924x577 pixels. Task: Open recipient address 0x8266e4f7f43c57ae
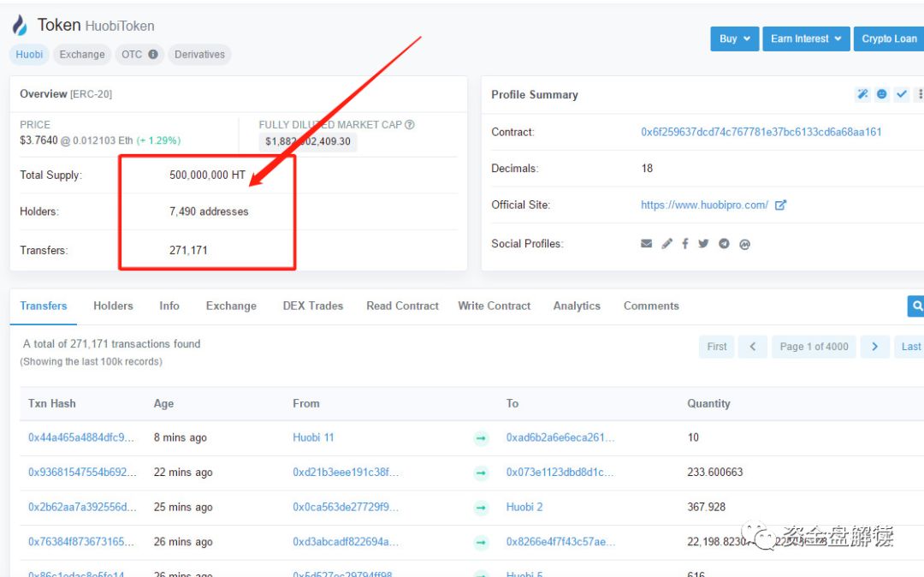pos(561,542)
